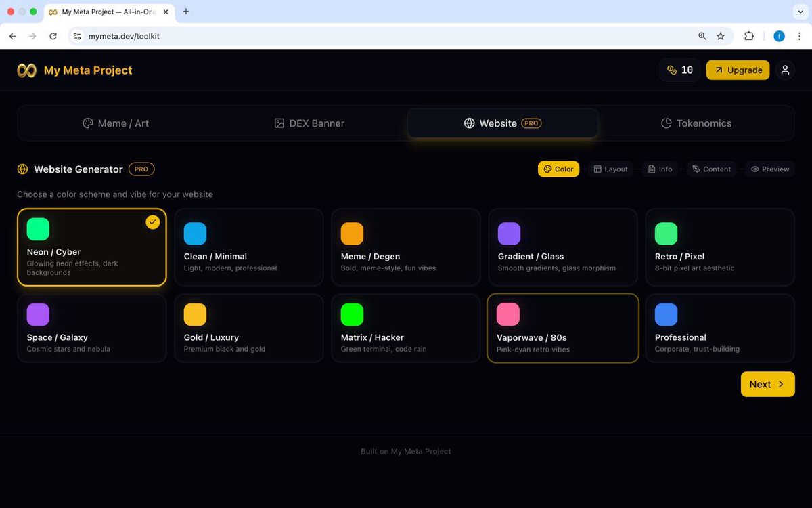Go to the Info step
This screenshot has width=812, height=508.
[x=660, y=169]
